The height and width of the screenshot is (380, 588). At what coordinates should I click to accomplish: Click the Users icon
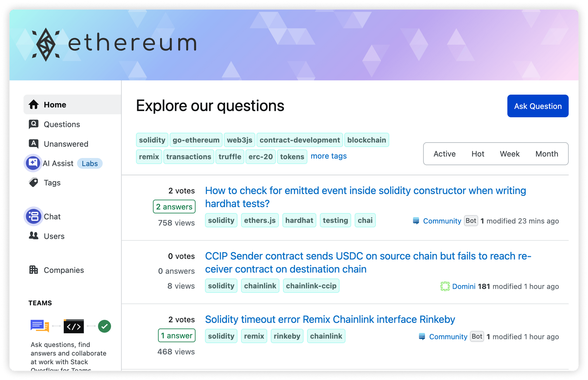click(33, 236)
